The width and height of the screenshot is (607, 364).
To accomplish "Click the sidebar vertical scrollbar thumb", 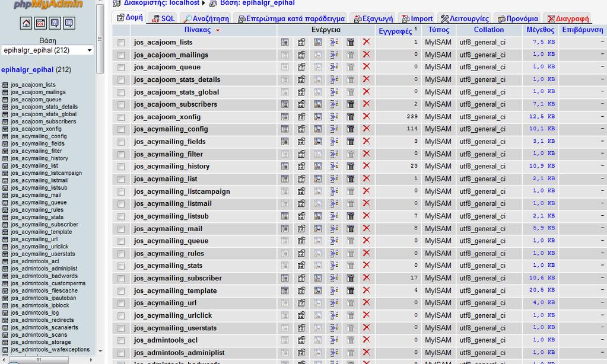I will coord(100,39).
